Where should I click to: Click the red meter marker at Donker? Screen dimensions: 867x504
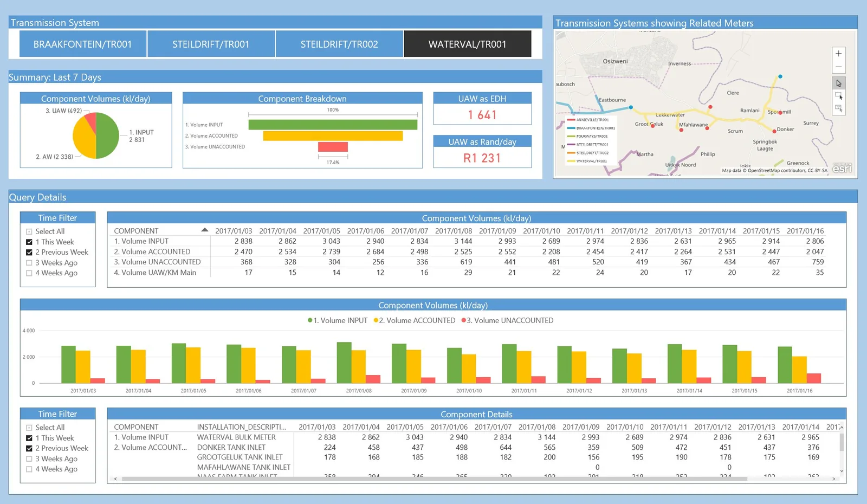click(774, 131)
